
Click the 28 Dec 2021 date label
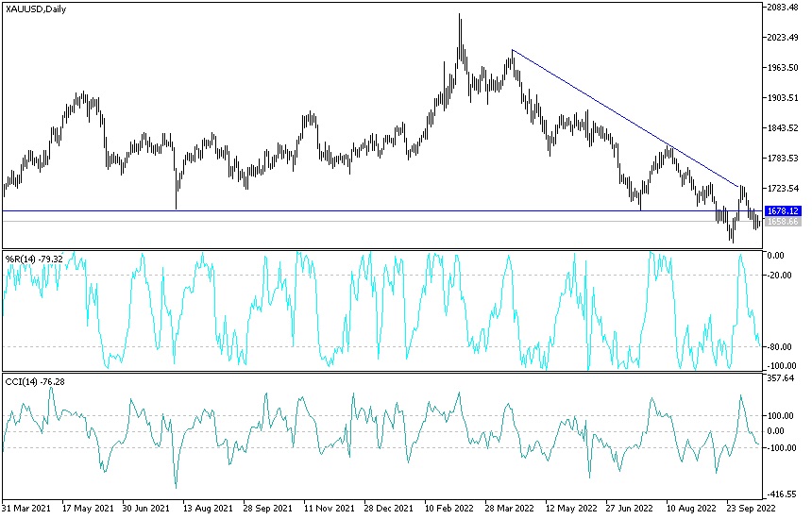pyautogui.click(x=388, y=508)
